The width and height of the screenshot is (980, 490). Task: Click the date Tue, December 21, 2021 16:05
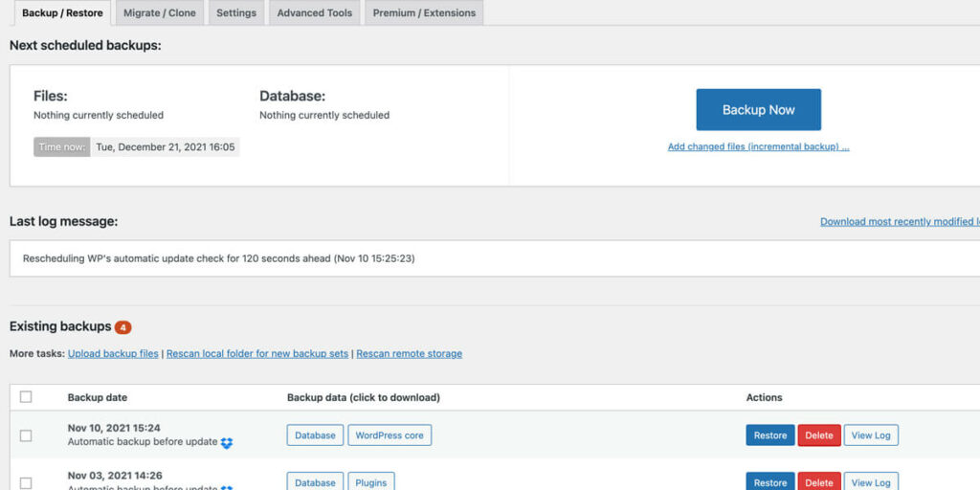pyautogui.click(x=165, y=146)
